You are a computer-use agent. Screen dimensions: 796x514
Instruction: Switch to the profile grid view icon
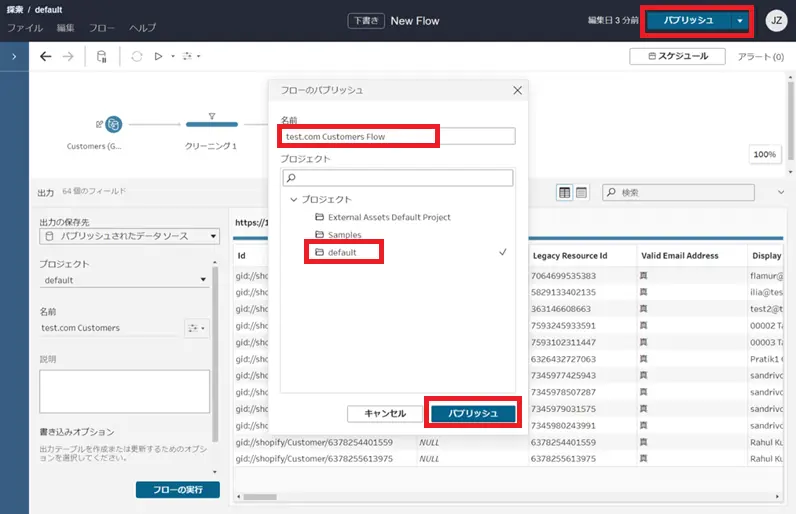pos(564,192)
